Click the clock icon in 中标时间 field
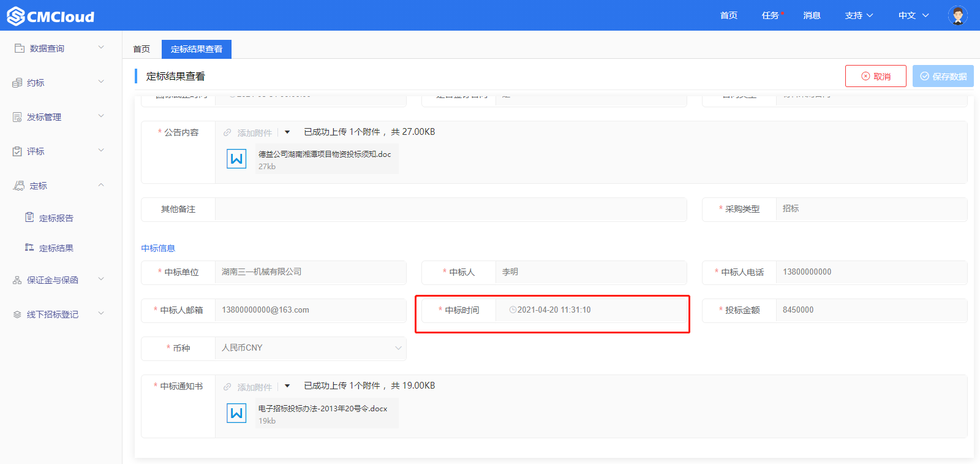Viewport: 980px width, 464px height. [x=513, y=310]
